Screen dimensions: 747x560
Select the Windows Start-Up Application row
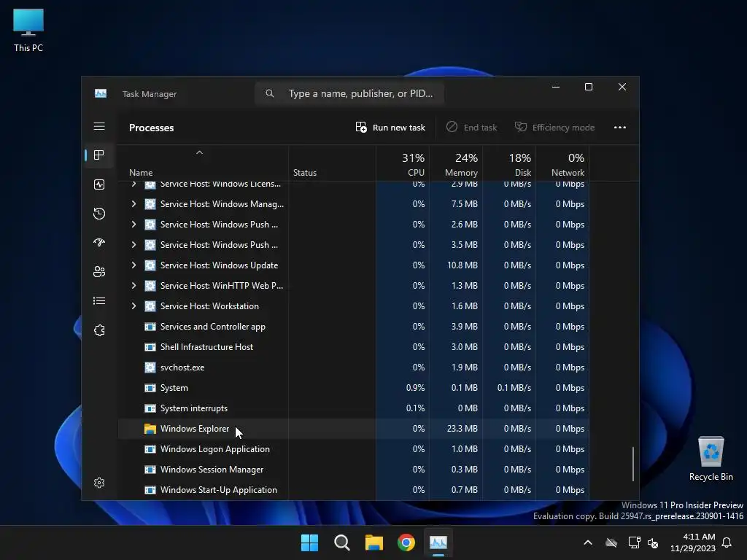tap(354, 490)
